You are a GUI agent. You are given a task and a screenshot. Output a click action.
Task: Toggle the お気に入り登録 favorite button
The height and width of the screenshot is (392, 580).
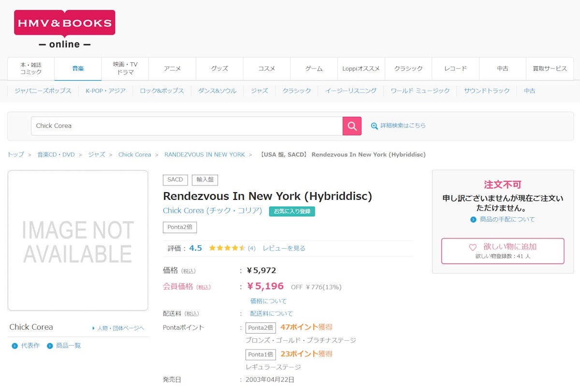(x=292, y=211)
